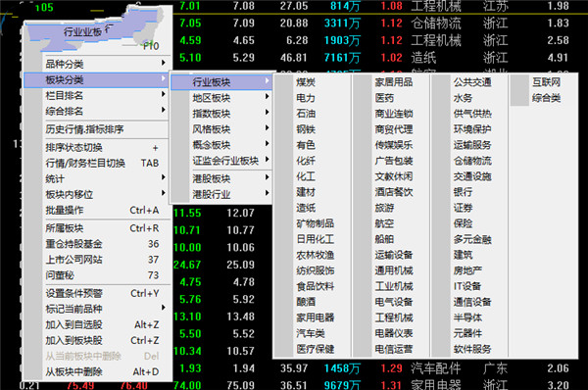The image size is (588, 390).
Task: Select 证券 sector
Action: tap(464, 208)
